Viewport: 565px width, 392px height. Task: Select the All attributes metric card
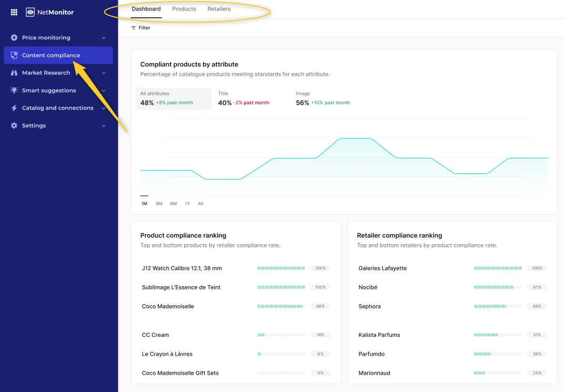pyautogui.click(x=174, y=98)
